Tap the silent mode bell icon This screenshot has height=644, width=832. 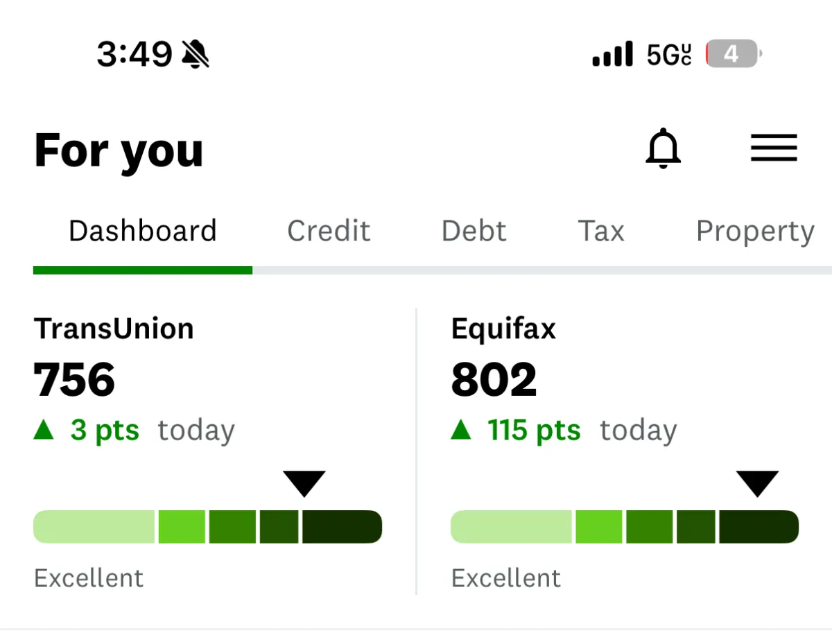[196, 54]
